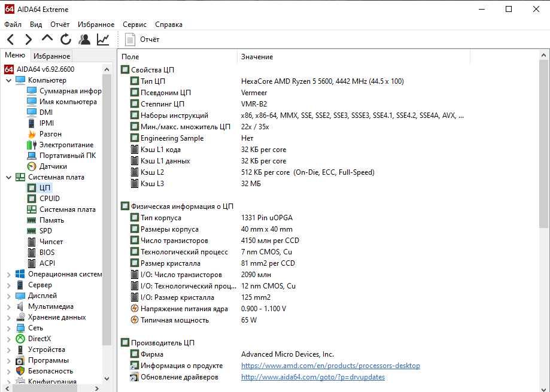Click the BIOS chip icon

click(32, 253)
